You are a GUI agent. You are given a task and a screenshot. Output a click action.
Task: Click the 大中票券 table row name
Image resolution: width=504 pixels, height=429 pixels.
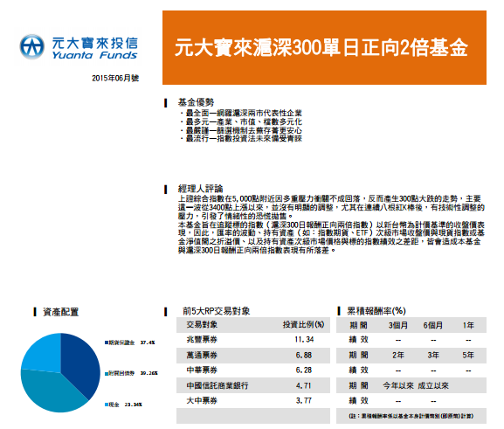pyautogui.click(x=202, y=401)
